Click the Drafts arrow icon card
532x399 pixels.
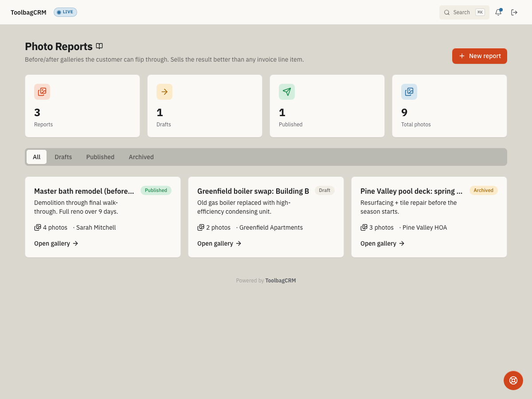point(164,92)
